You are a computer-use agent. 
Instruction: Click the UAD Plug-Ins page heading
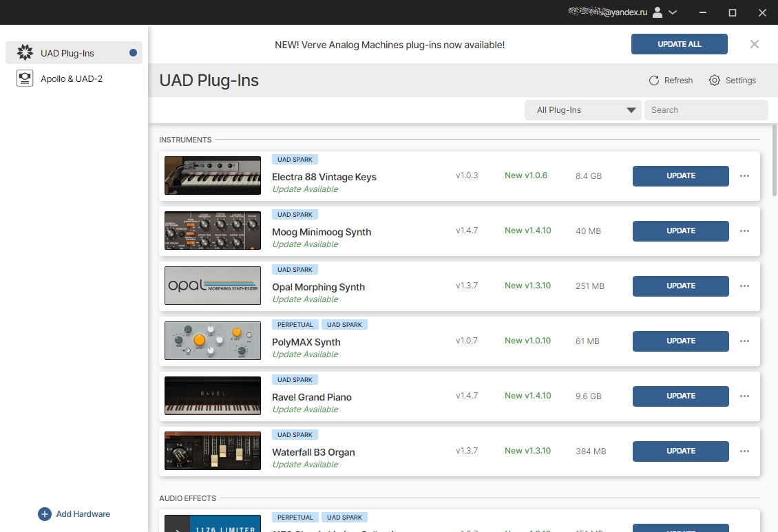coord(209,81)
